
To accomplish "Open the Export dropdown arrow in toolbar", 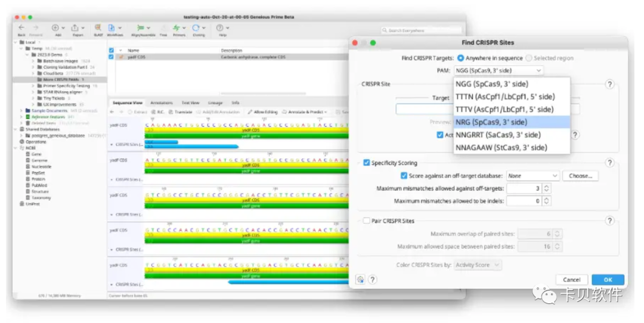I will [82, 28].
